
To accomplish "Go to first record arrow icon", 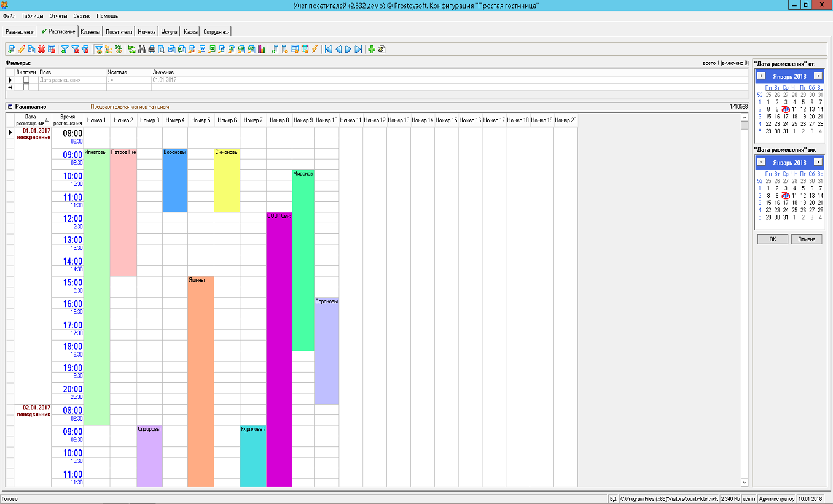I will [328, 49].
